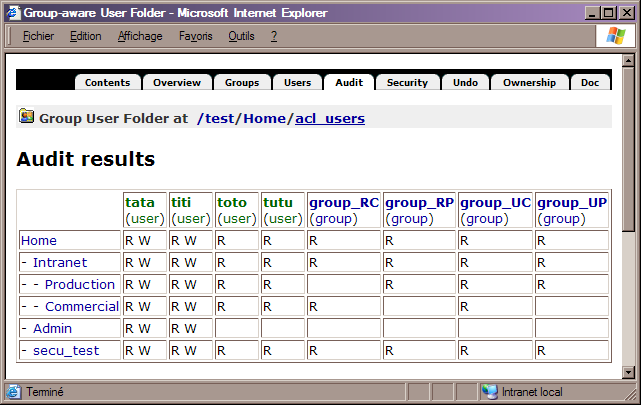Follow the acl_users path link

pyautogui.click(x=330, y=118)
